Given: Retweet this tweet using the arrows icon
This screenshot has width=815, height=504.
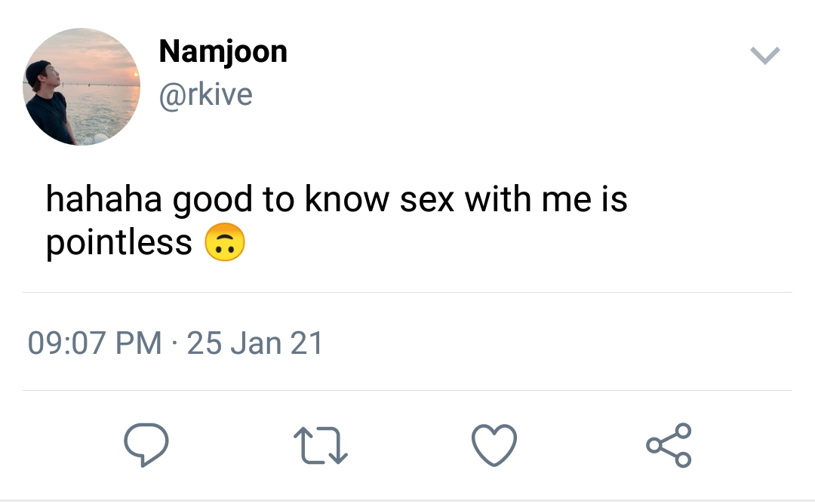Looking at the screenshot, I should 320,445.
